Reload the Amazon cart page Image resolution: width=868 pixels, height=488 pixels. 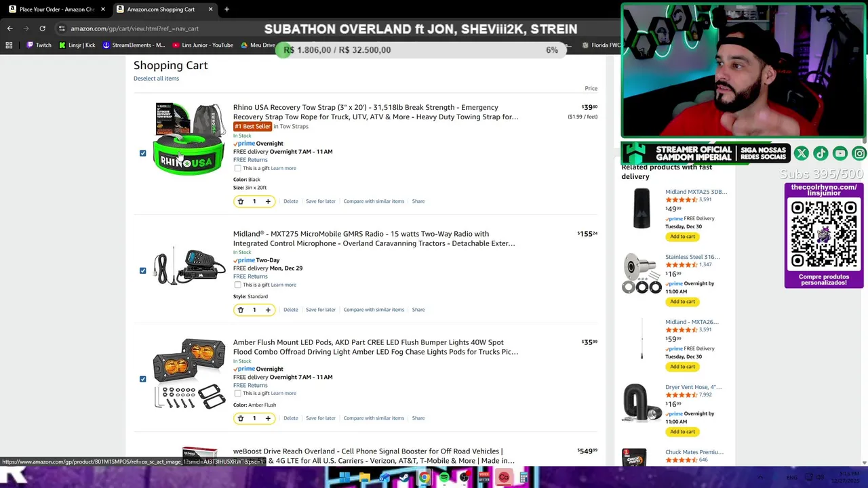point(42,28)
